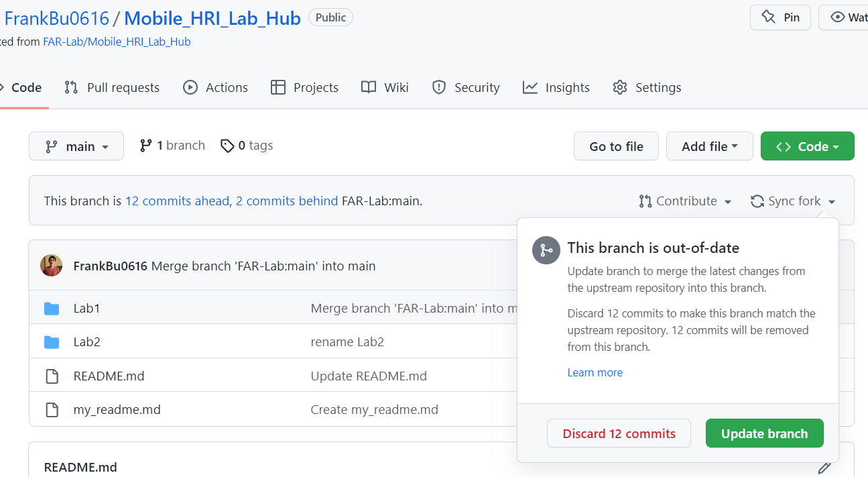Click the README.md heading at bottom
The image size is (868, 477).
(80, 468)
